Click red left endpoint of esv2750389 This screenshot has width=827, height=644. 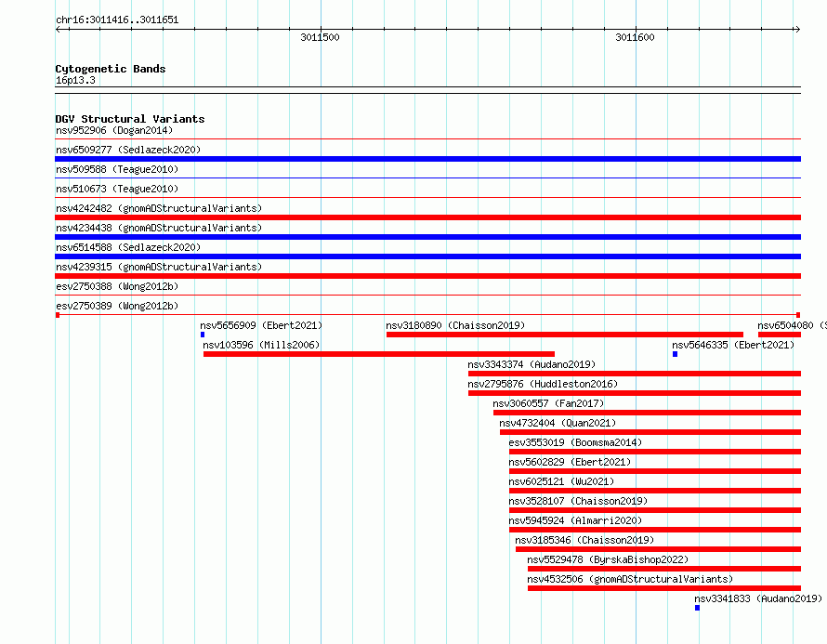coord(58,315)
